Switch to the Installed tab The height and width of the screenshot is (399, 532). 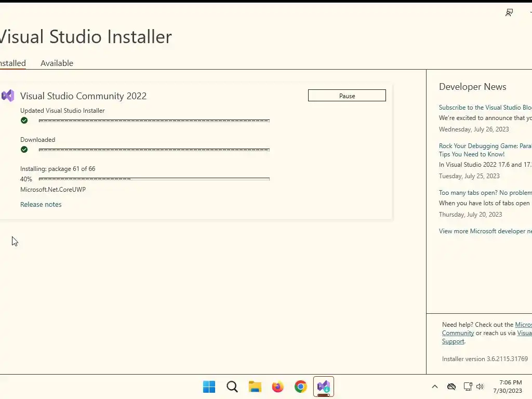tap(13, 63)
